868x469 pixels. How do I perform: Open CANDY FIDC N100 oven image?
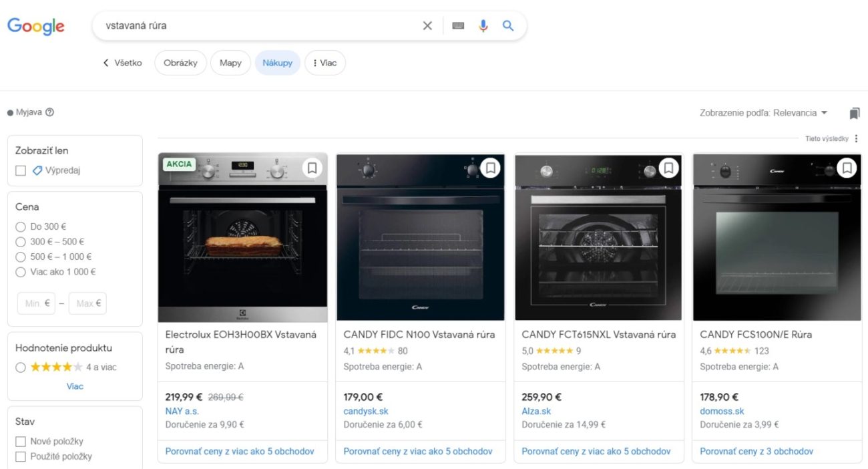point(421,238)
